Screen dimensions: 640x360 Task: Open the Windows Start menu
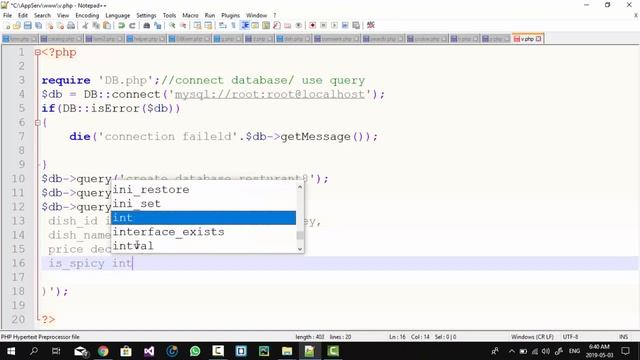click(x=11, y=351)
